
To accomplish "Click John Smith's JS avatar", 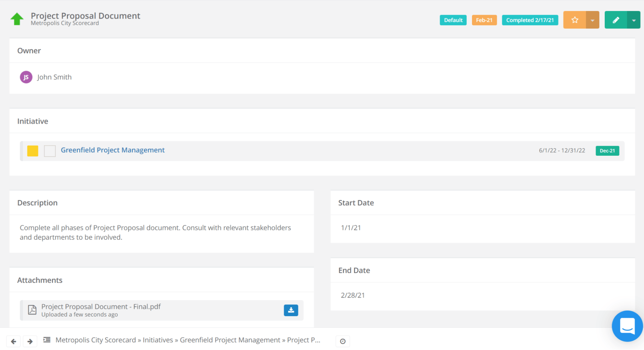I will pos(26,77).
